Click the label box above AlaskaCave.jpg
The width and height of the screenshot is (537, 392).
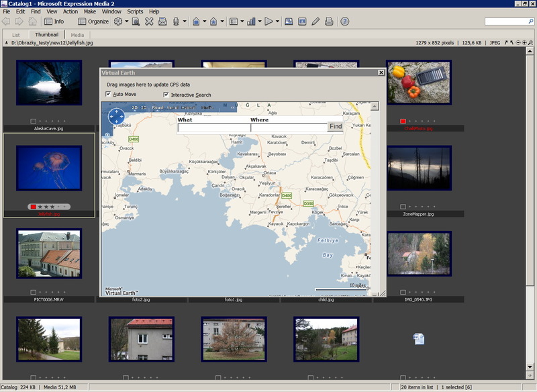(x=33, y=121)
